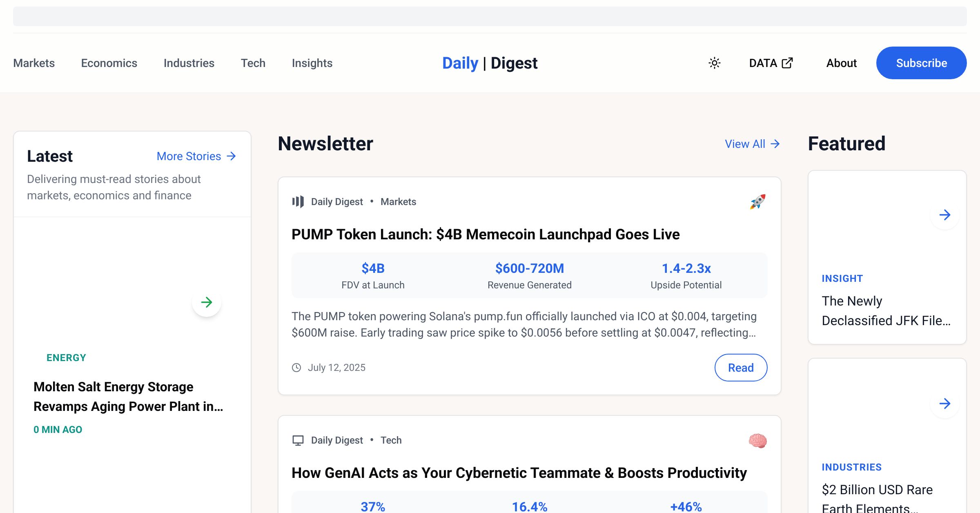Open the JFK Files feature via its arrow icon
Viewport: 980px width, 513px height.
tap(944, 215)
